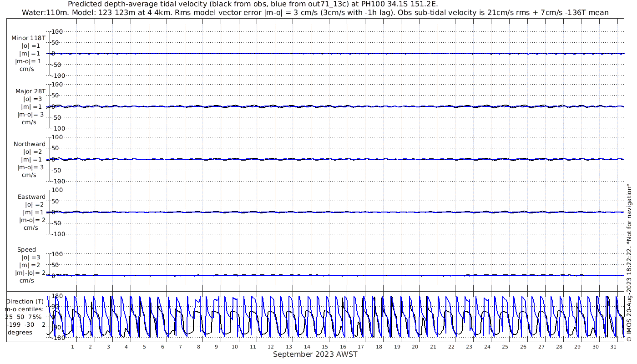Click the '100' tick of the Minor panel
Viewport: 637px width, 364px height.
[x=57, y=31]
